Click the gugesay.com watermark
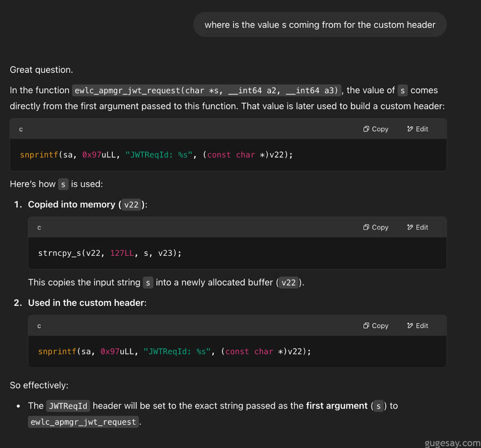The width and height of the screenshot is (481, 448). tap(452, 443)
